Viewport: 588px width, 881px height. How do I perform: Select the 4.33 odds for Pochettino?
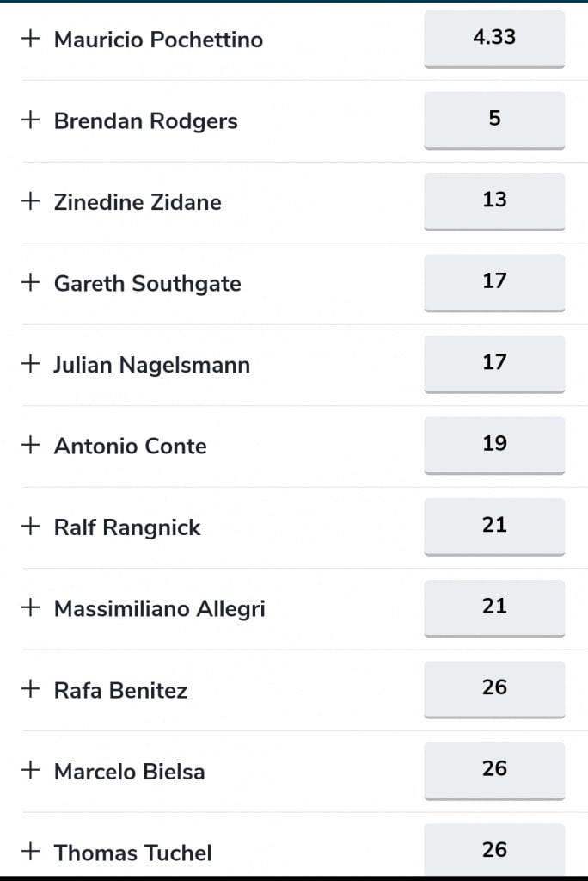click(494, 40)
